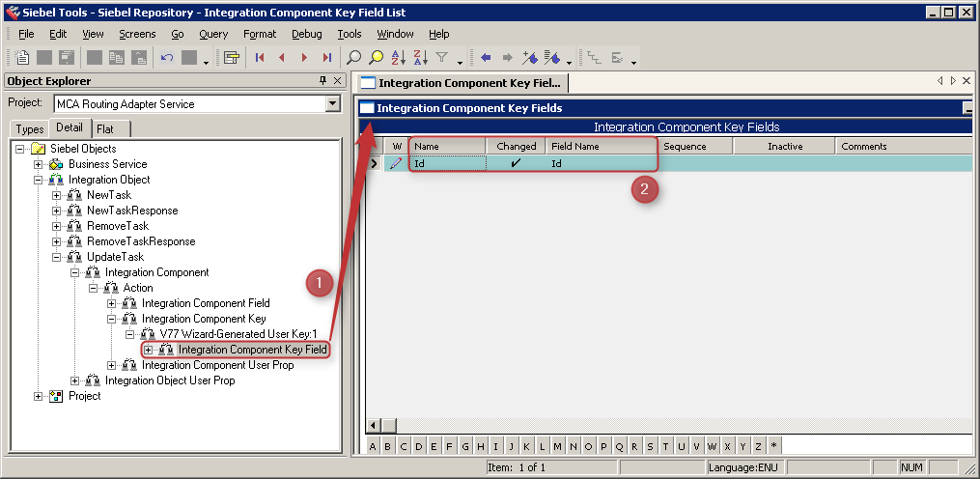Click the asterisk index button

click(x=773, y=446)
